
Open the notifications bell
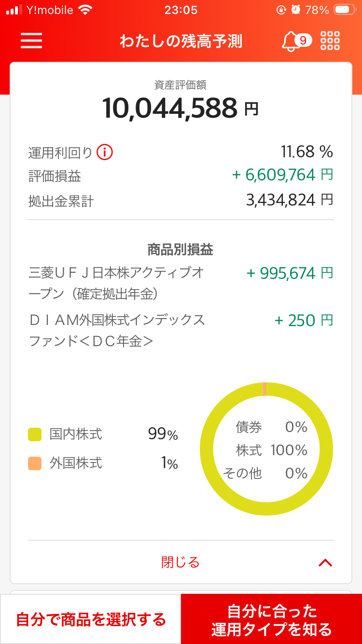[291, 41]
